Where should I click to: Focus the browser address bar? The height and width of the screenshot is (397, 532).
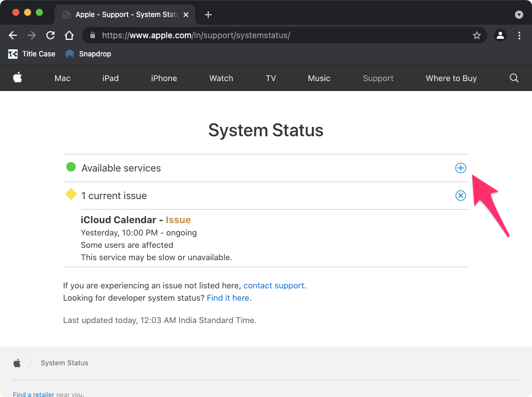tap(285, 35)
